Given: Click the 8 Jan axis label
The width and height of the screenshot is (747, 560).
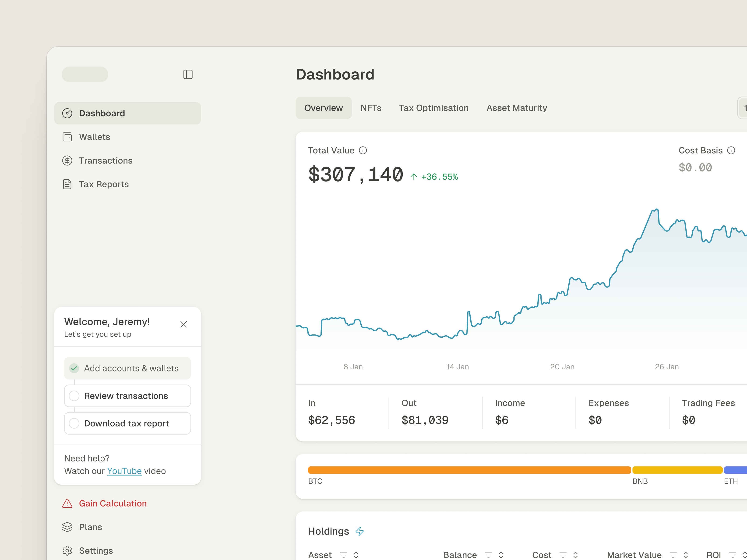Looking at the screenshot, I should point(353,367).
